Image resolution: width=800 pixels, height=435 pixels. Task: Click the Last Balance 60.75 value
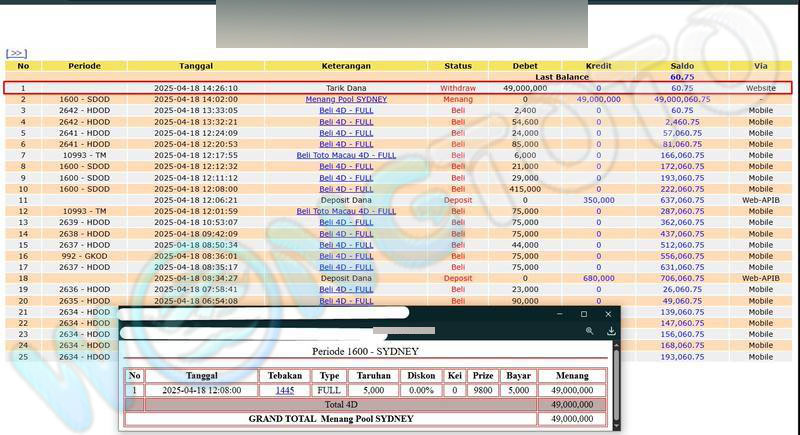coord(682,77)
